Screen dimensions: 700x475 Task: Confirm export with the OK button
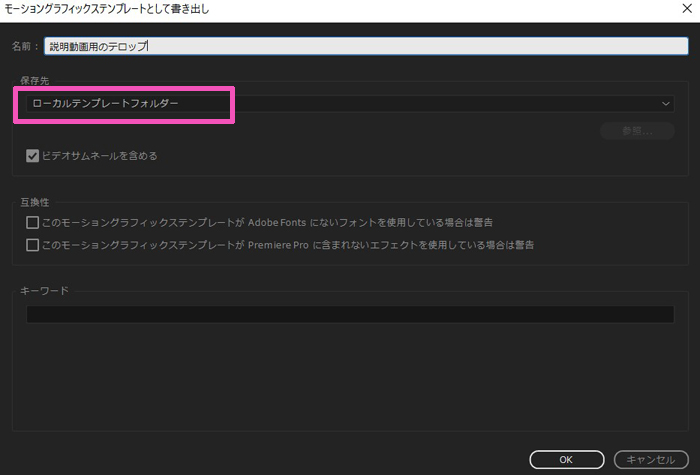(x=566, y=459)
